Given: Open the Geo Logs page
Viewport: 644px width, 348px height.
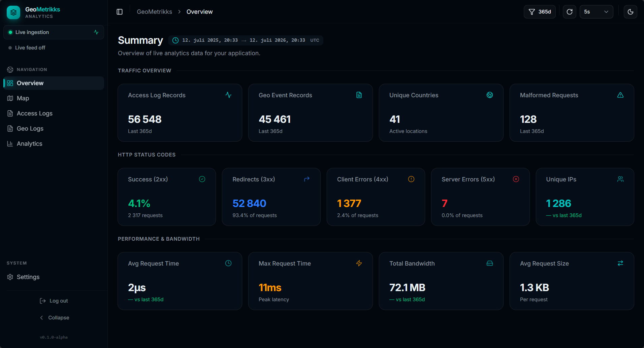Looking at the screenshot, I should tap(54, 129).
